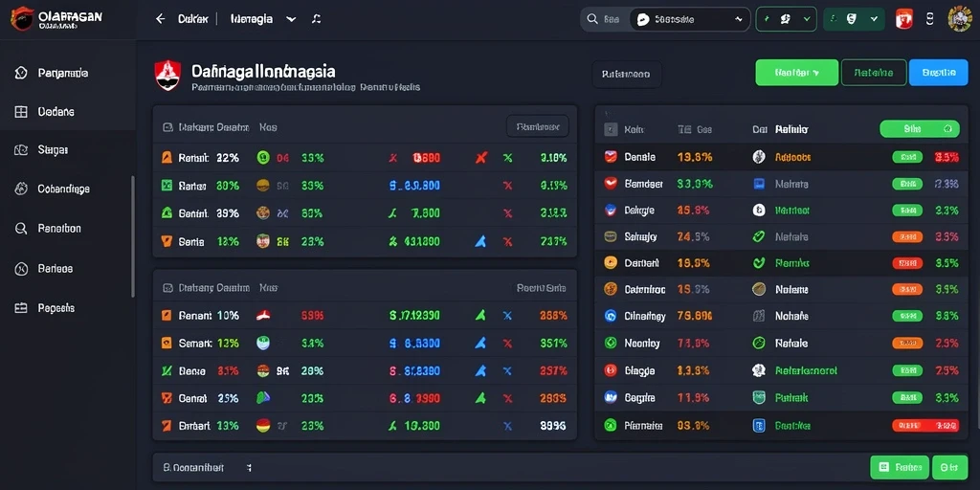This screenshot has height=490, width=980.
Task: Click the solid blue button at the top right
Action: [x=938, y=73]
